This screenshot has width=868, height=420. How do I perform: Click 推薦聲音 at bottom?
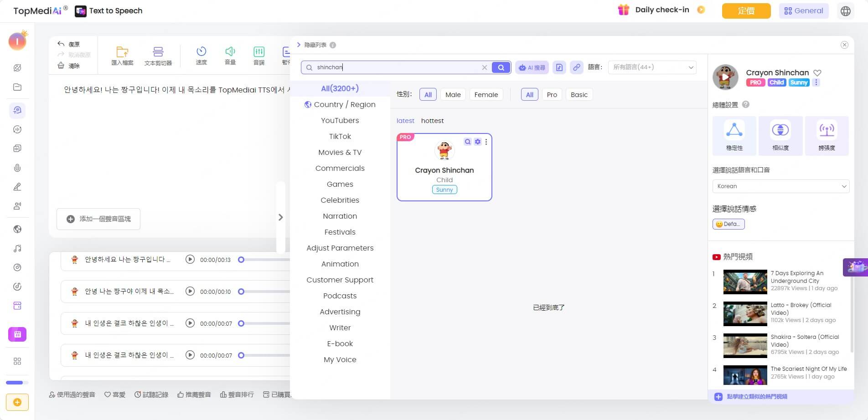coord(194,394)
